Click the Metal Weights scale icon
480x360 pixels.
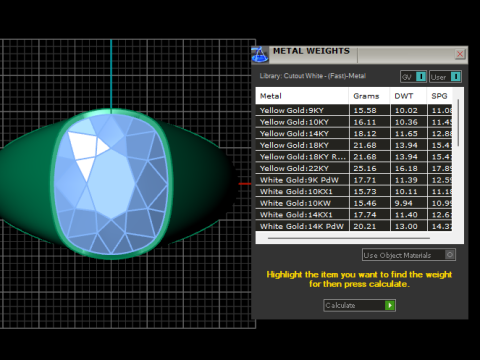(x=260, y=54)
